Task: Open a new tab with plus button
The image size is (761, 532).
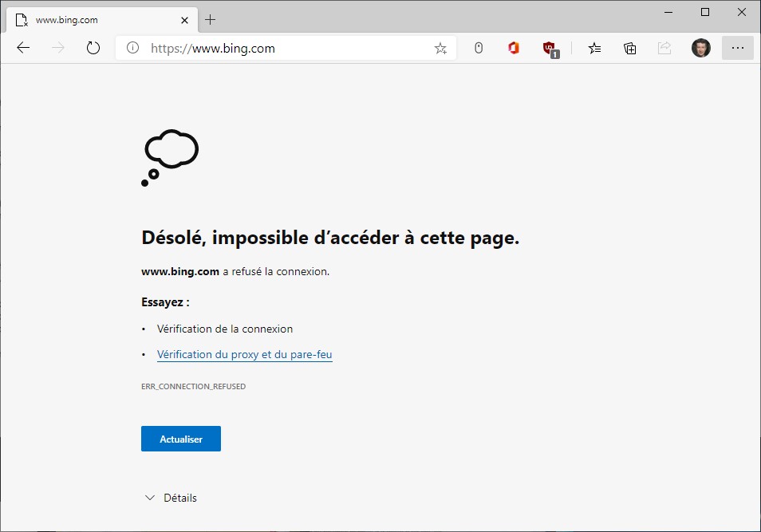Action: tap(211, 19)
